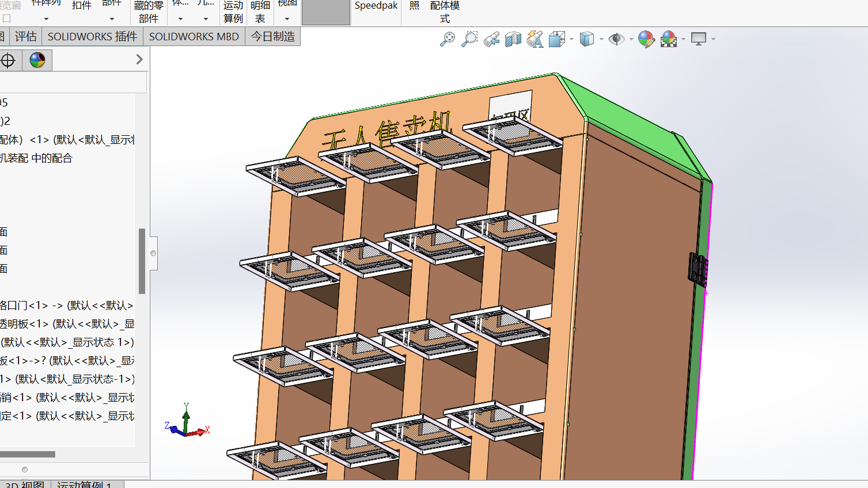Open the Apply Scene dropdown arrow
Screen dimensions: 868x488
click(x=683, y=39)
